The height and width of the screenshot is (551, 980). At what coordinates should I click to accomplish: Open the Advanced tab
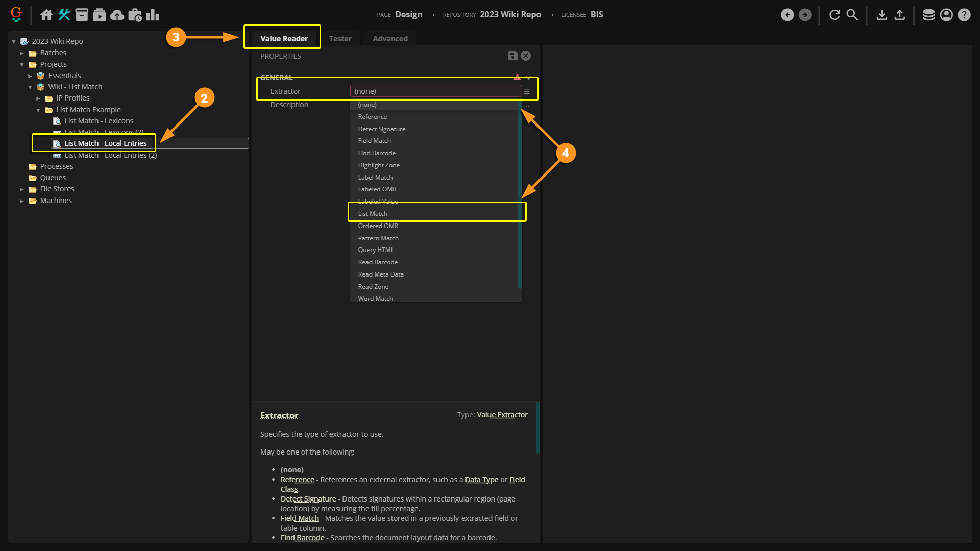coord(390,39)
